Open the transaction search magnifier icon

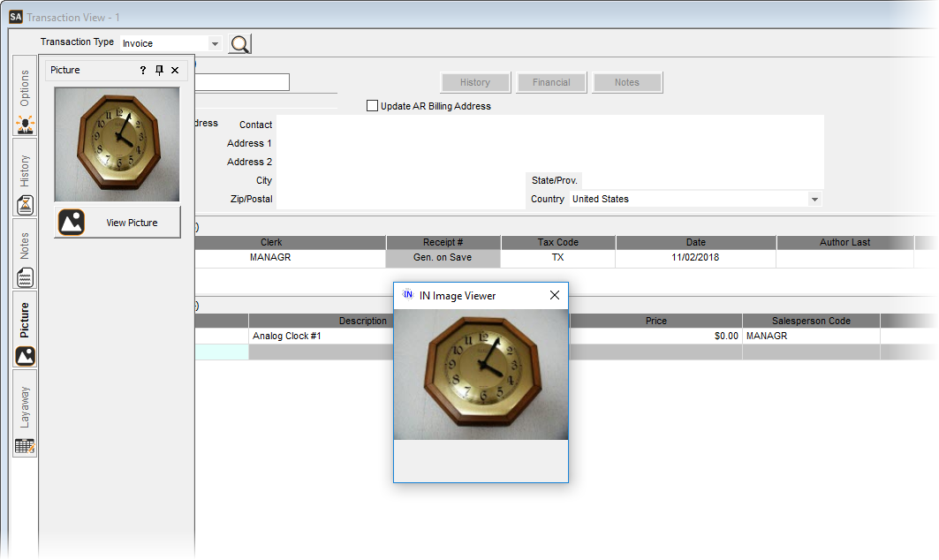click(x=239, y=42)
